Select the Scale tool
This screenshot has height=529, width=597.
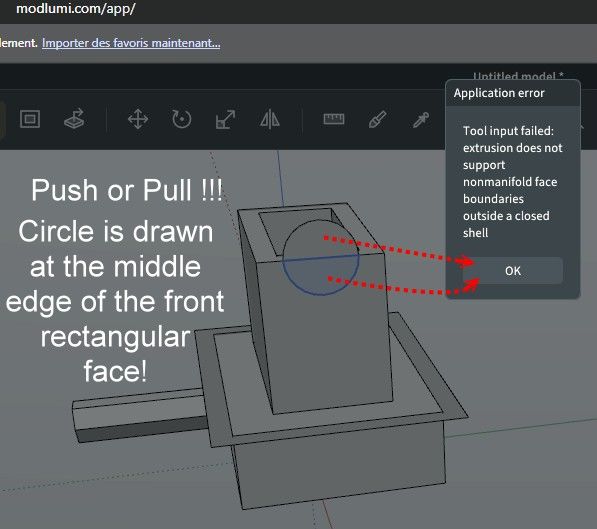coord(225,119)
